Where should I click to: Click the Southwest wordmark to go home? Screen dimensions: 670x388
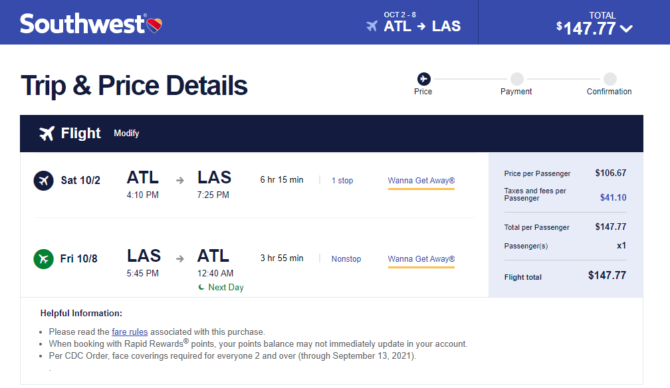[x=82, y=24]
